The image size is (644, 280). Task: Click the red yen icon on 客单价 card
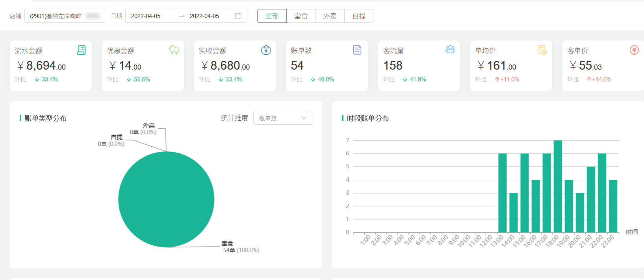(x=634, y=50)
